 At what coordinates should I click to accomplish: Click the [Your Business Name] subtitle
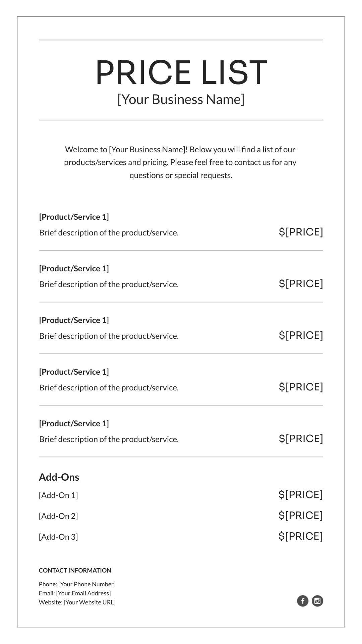click(x=181, y=99)
